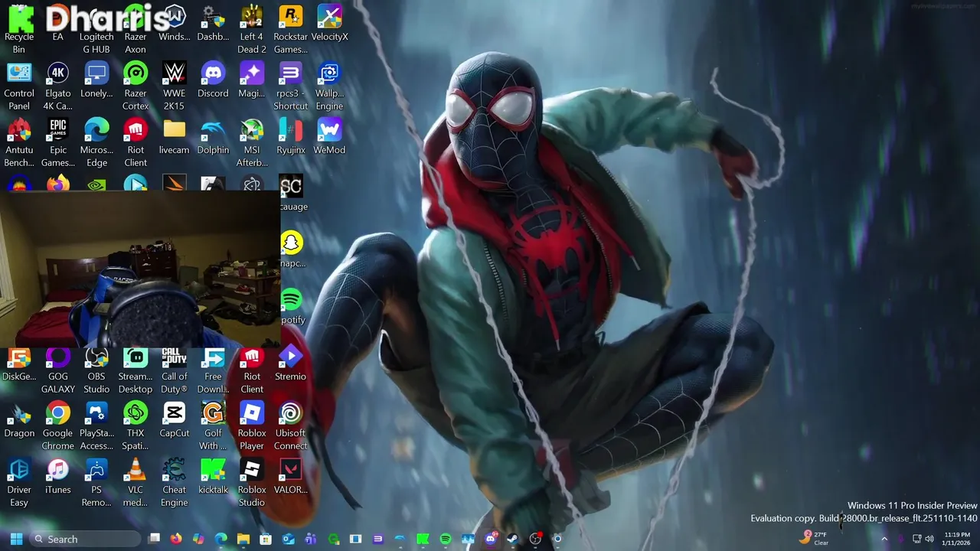Screen dimensions: 980x551
Task: Open Google Chrome desktop shortcut
Action: (57, 425)
